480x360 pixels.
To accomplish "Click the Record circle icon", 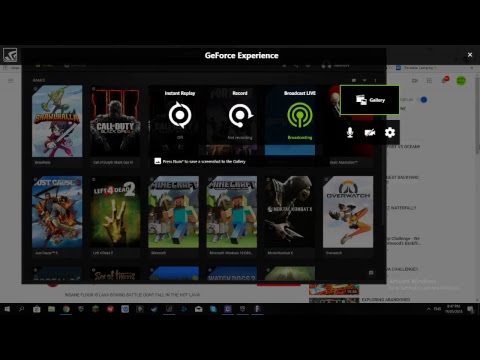I will (x=241, y=115).
